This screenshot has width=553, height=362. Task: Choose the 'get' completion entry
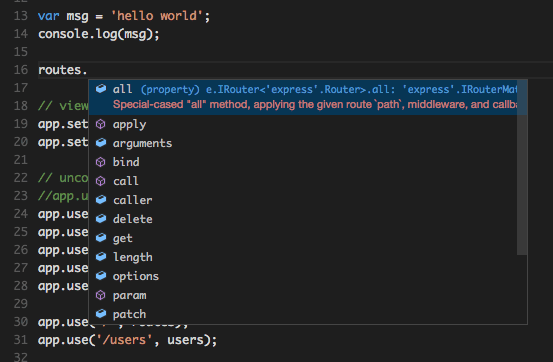click(303, 239)
